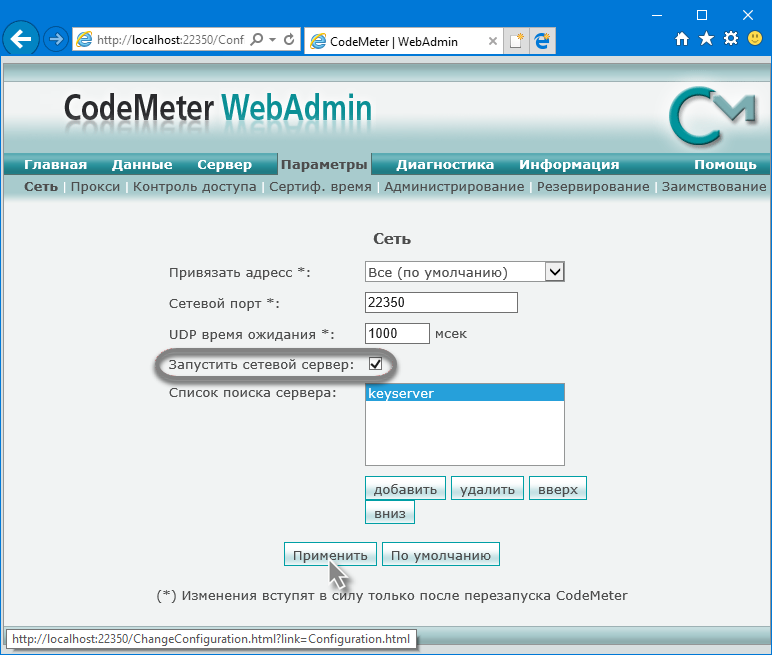This screenshot has height=655, width=772.
Task: Open the Контроль доступа link
Action: coord(194,187)
